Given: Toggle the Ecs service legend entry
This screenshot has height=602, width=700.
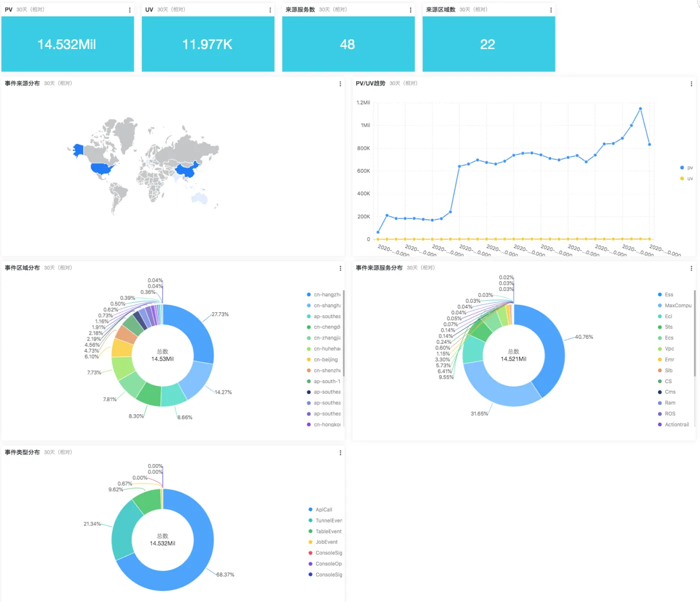Looking at the screenshot, I should tap(665, 338).
